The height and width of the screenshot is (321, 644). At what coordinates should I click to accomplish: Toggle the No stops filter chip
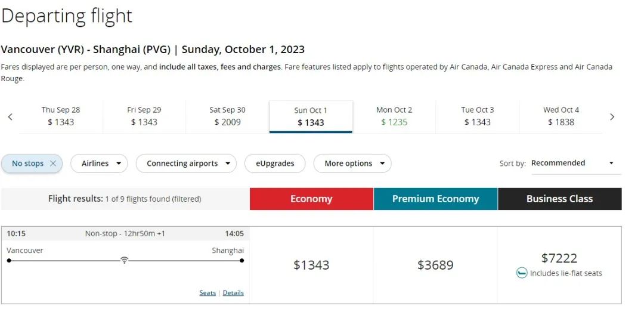[x=27, y=163]
